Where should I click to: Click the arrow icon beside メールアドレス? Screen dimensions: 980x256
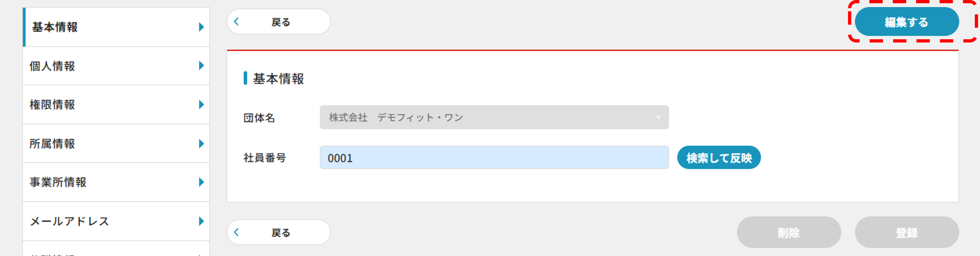click(201, 221)
